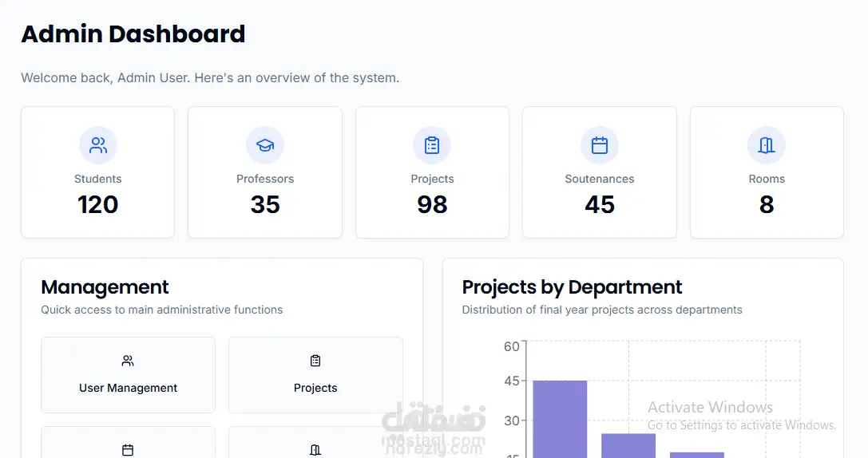Screen dimensions: 868x458
Task: Click the Professors count of 35
Action: pyautogui.click(x=265, y=205)
